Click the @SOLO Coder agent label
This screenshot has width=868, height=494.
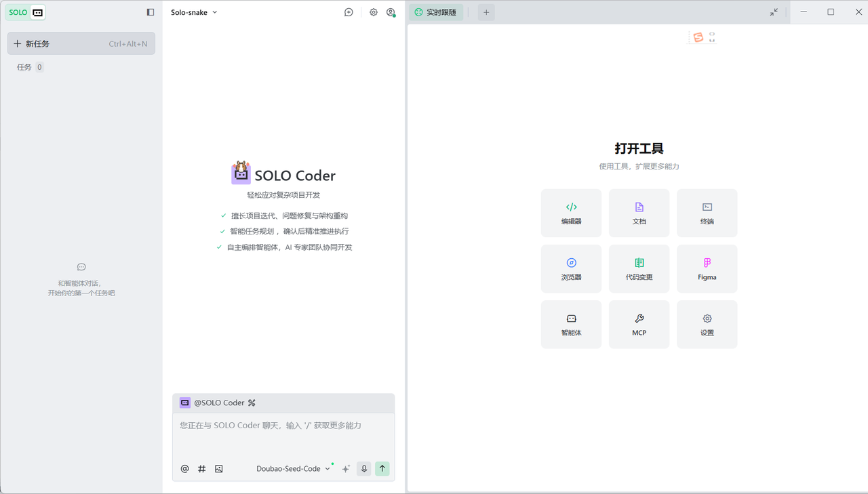point(219,403)
